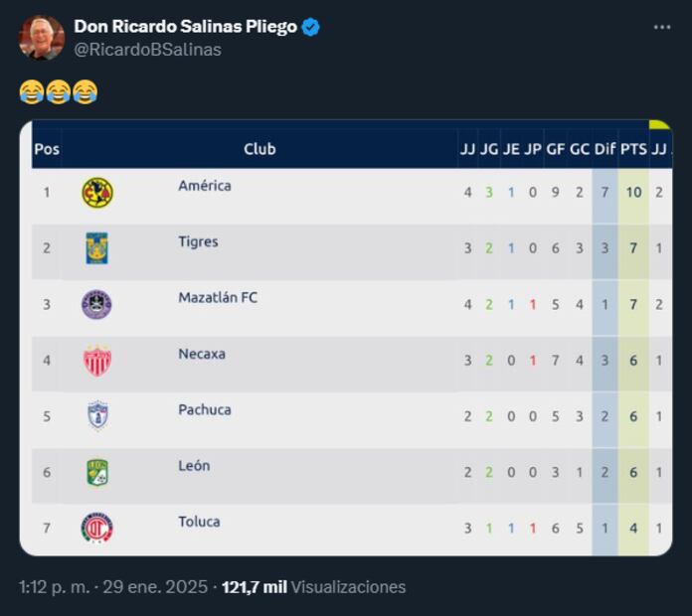This screenshot has height=616, width=692.
Task: Open the standings table image
Action: pyautogui.click(x=346, y=338)
